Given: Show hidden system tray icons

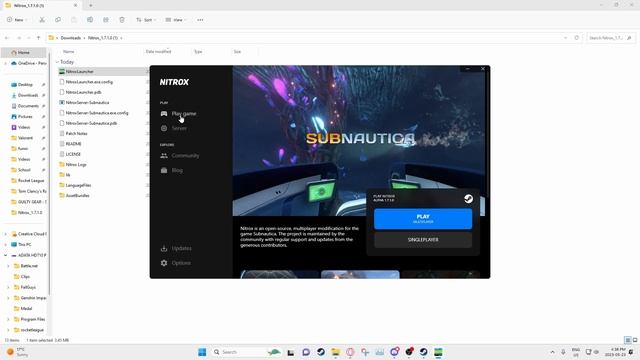Looking at the screenshot, I should [x=552, y=352].
